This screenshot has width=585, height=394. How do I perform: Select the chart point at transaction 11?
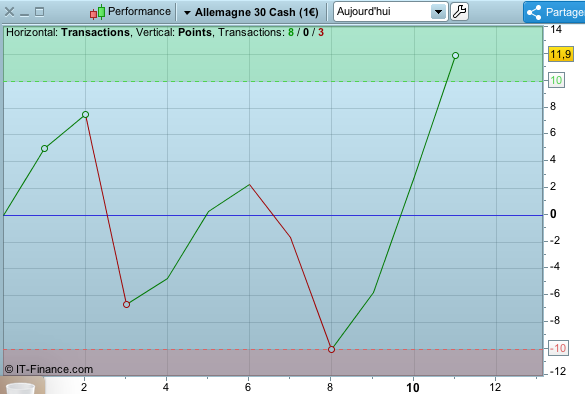[x=455, y=56]
